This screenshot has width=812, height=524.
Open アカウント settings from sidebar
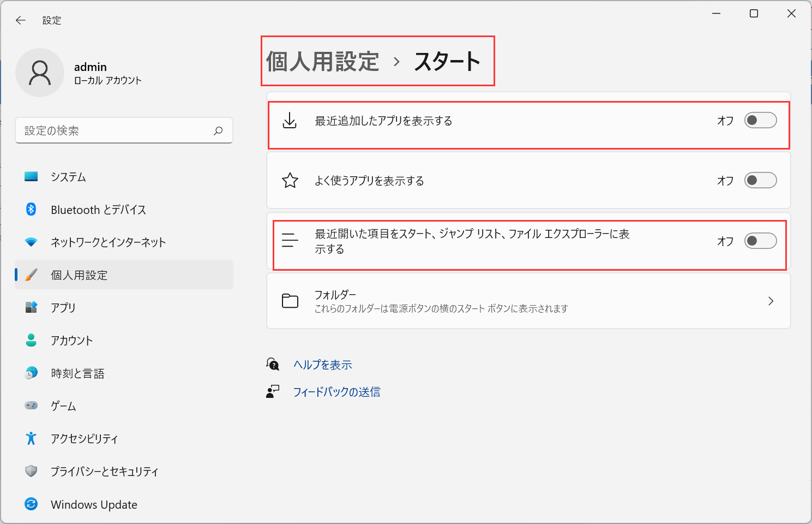71,340
